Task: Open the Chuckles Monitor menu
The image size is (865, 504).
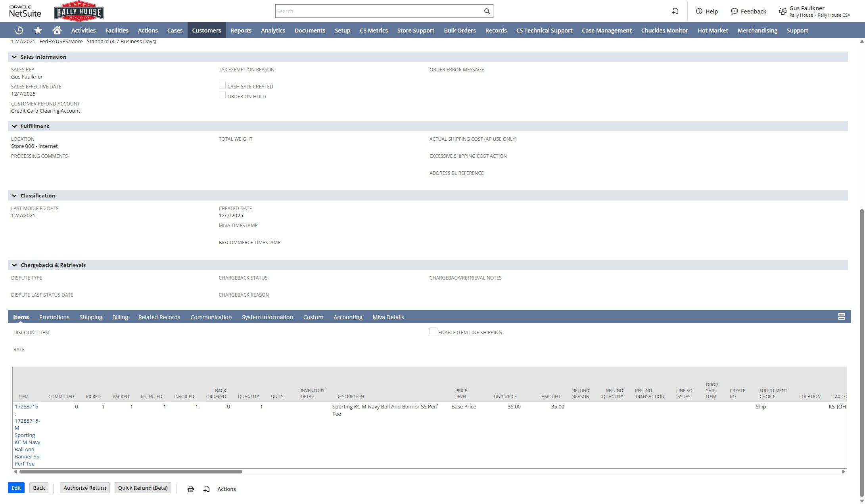Action: 664,31
